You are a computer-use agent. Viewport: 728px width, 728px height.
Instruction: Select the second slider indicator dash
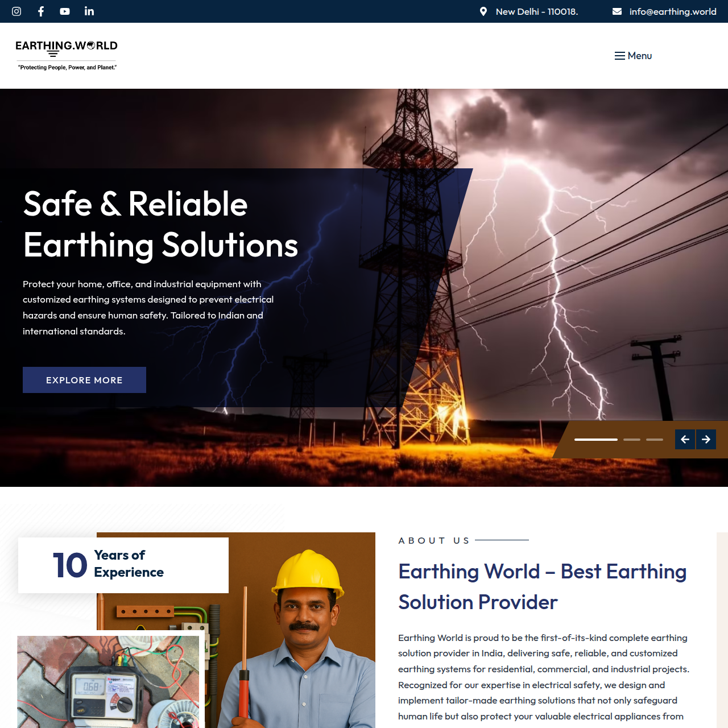coord(632,440)
